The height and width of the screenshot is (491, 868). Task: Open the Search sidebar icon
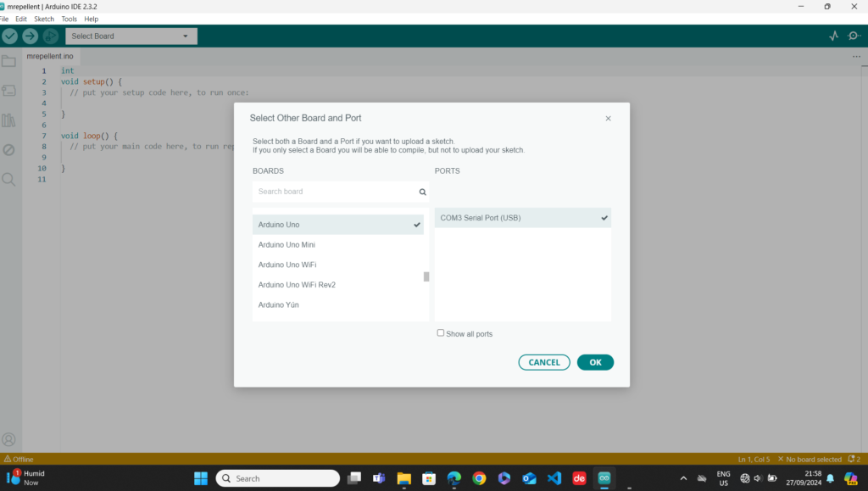(x=8, y=179)
